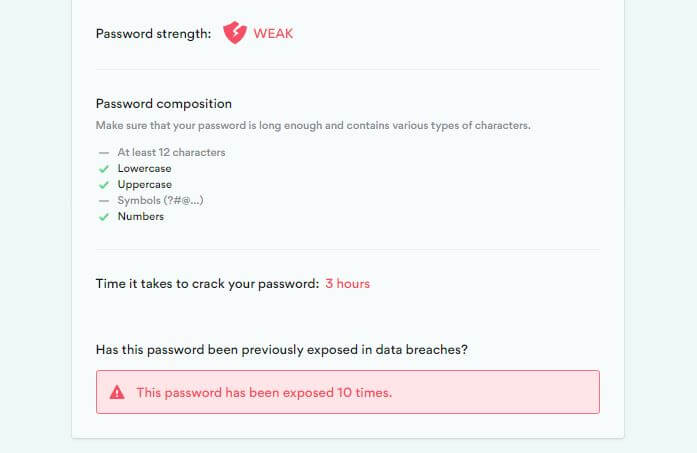
Task: Click the green checkmark beside Numbers
Action: point(104,217)
